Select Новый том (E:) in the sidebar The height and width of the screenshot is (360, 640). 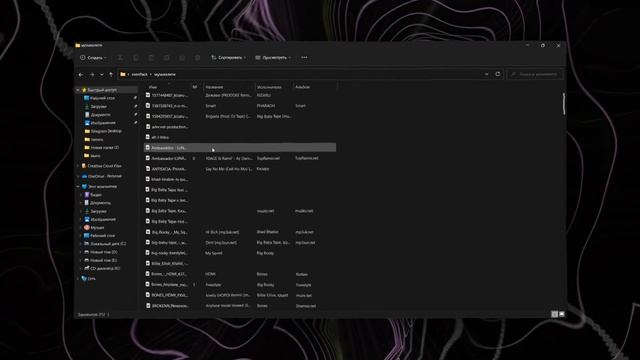pos(104,260)
